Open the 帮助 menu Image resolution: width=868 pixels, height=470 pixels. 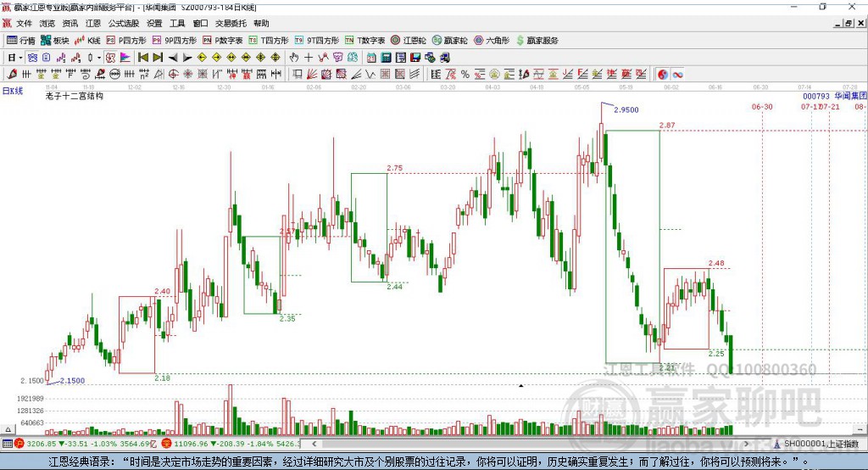[261, 23]
